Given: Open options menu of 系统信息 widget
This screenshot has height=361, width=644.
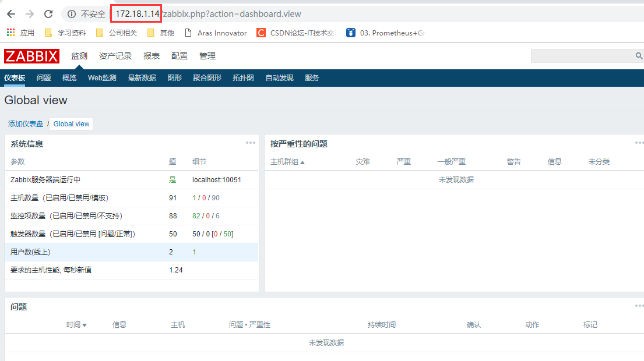Looking at the screenshot, I should [251, 143].
